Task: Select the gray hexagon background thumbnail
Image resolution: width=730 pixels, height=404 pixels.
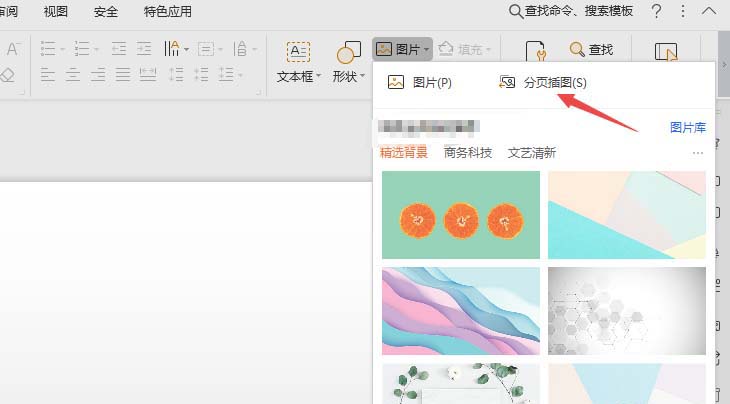Action: pyautogui.click(x=627, y=311)
